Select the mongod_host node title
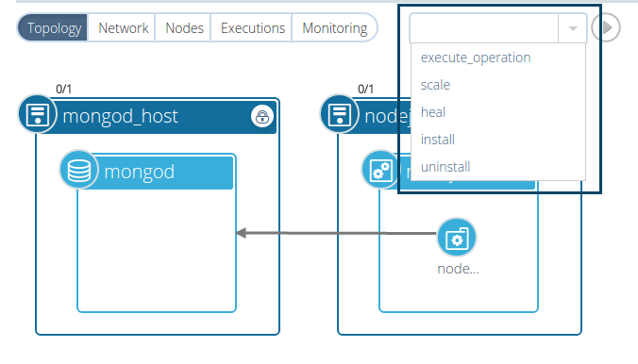This screenshot has width=638, height=364. (120, 116)
